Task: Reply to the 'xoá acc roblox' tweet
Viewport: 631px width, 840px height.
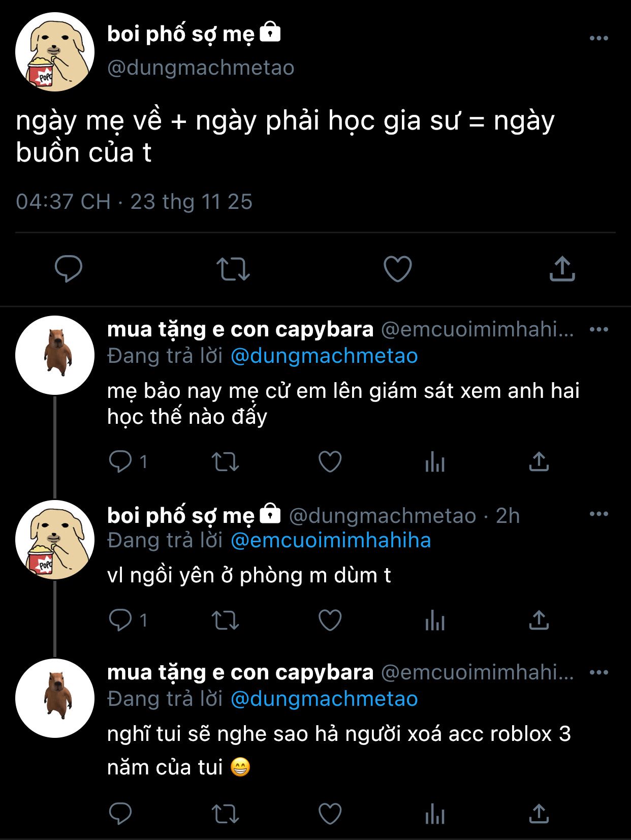Action: point(120,814)
